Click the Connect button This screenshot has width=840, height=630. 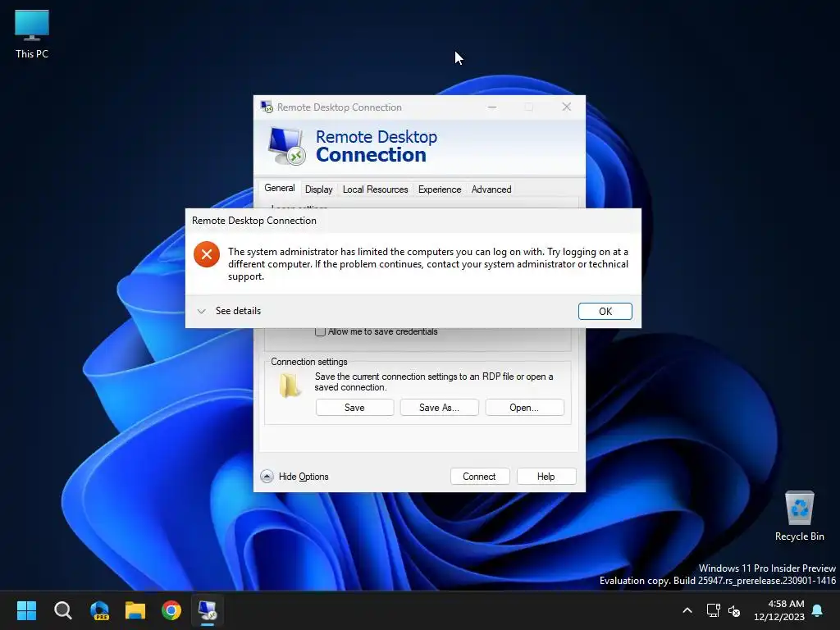point(479,477)
